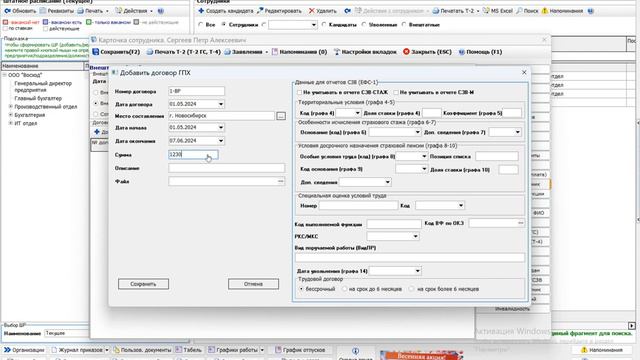Open Печатать Т-2 in employees toolbar
This screenshot has height=360, width=640.
tap(456, 11)
